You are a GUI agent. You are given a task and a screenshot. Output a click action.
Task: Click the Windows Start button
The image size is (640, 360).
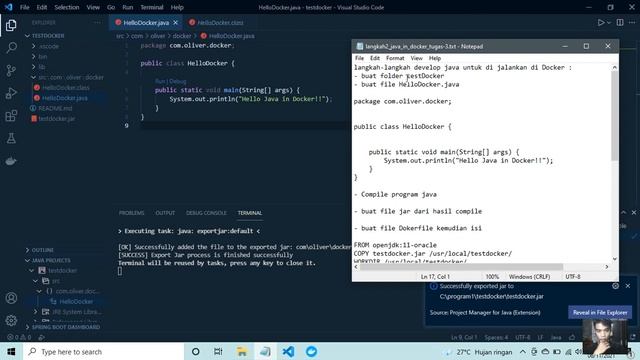point(11,351)
